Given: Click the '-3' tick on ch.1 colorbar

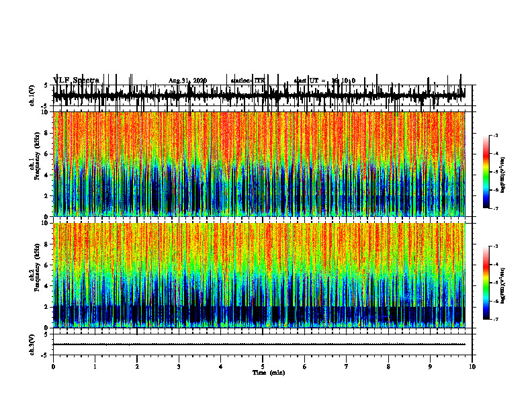Looking at the screenshot, I should [496, 135].
